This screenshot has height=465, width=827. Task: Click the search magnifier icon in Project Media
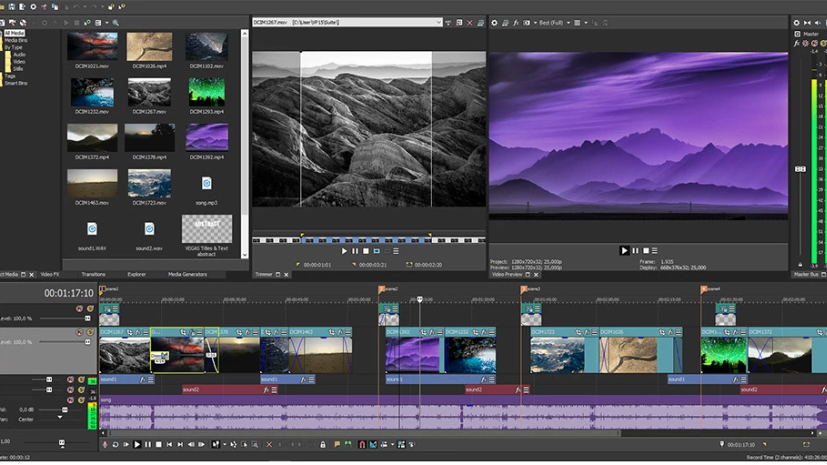116,22
